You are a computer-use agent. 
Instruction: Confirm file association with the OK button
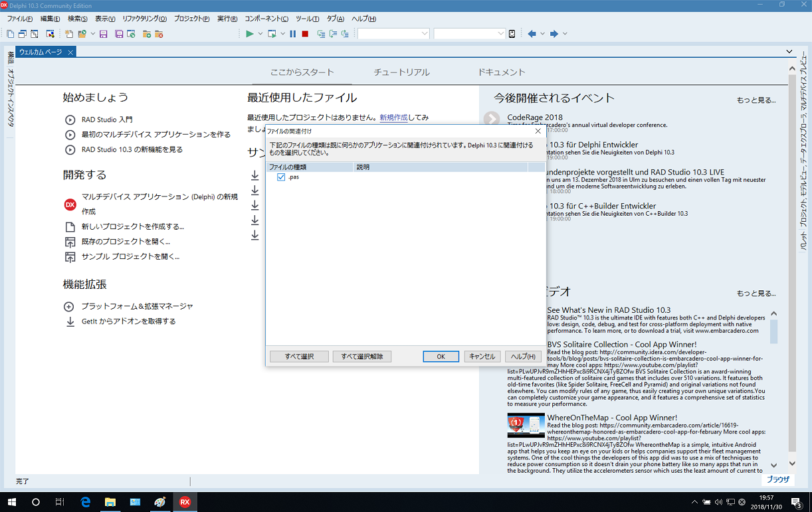point(441,356)
